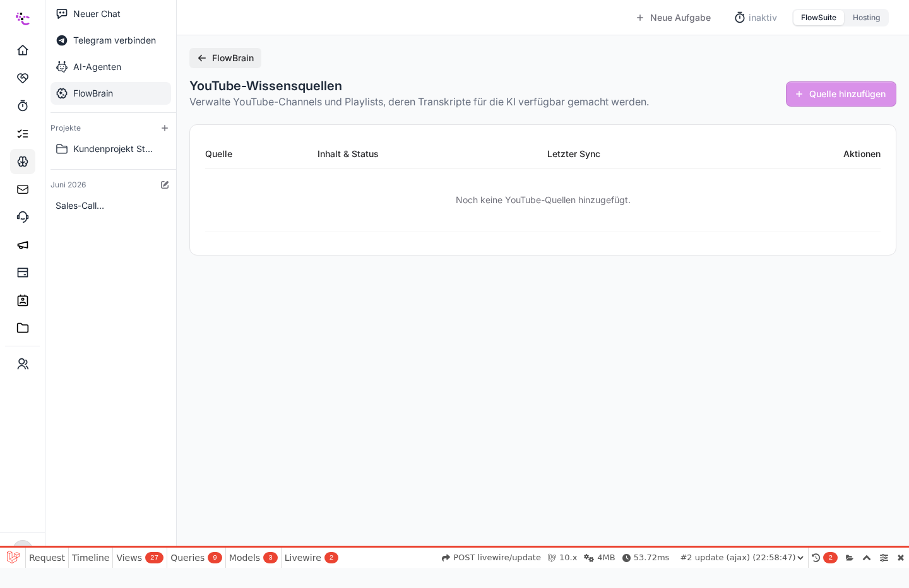Open the envelope mail sidebar icon

(23, 189)
